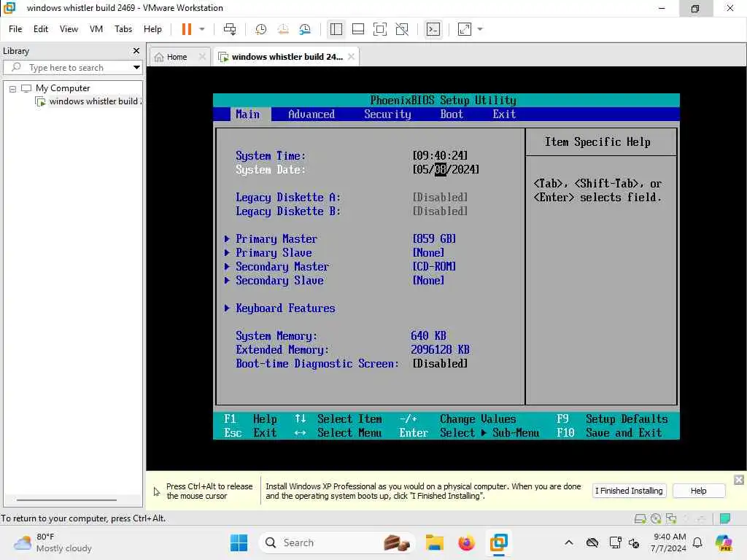This screenshot has width=747, height=560.
Task: Expand the Keyboard Features submenu
Action: click(x=279, y=308)
